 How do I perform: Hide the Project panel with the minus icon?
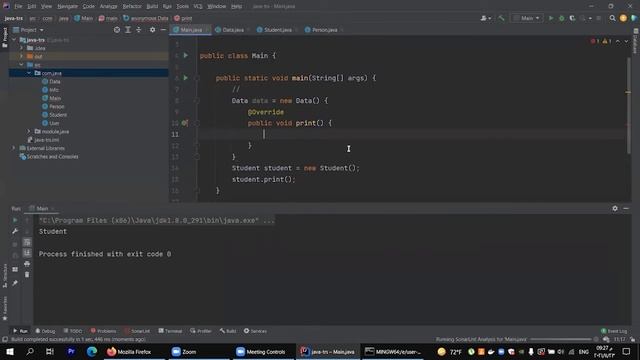(x=163, y=30)
